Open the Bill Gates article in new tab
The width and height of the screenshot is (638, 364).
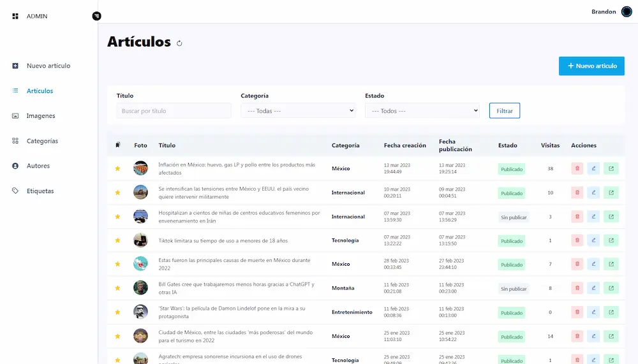pyautogui.click(x=611, y=289)
